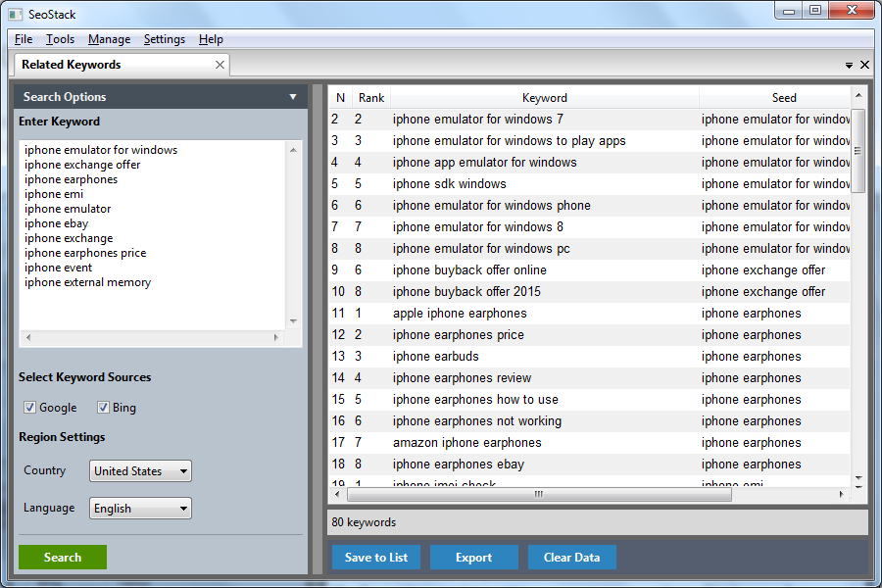Click the down arrow on the keyword list scrollbar
Image resolution: width=882 pixels, height=588 pixels.
[293, 320]
